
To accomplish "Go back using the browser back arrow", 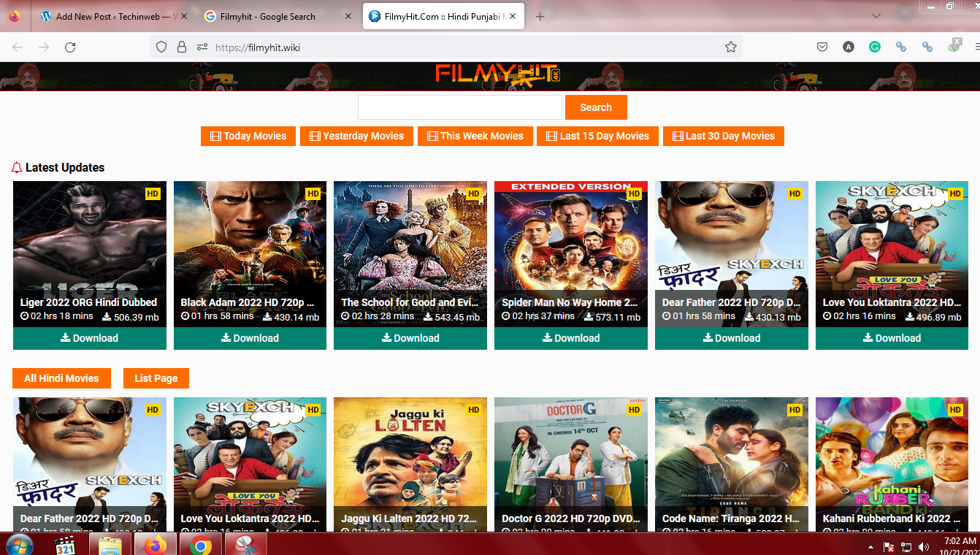I will [x=18, y=47].
